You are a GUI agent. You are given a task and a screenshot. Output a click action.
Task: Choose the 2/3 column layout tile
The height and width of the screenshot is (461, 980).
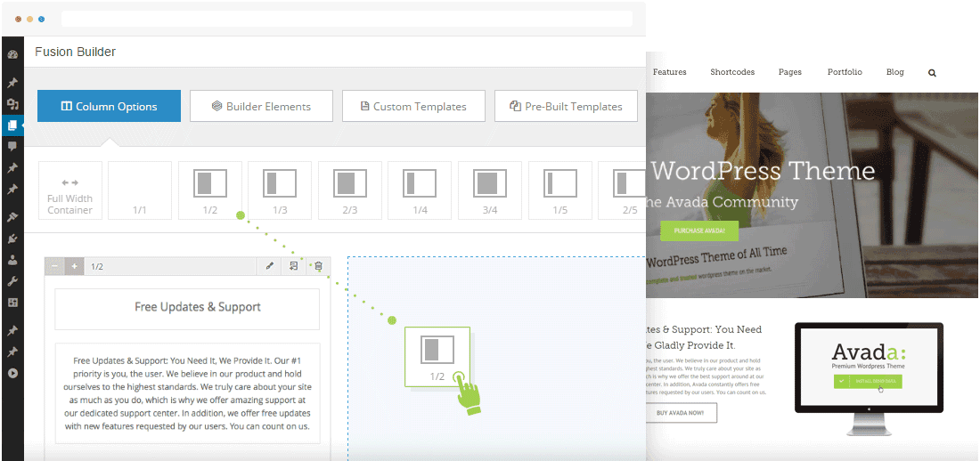point(350,190)
